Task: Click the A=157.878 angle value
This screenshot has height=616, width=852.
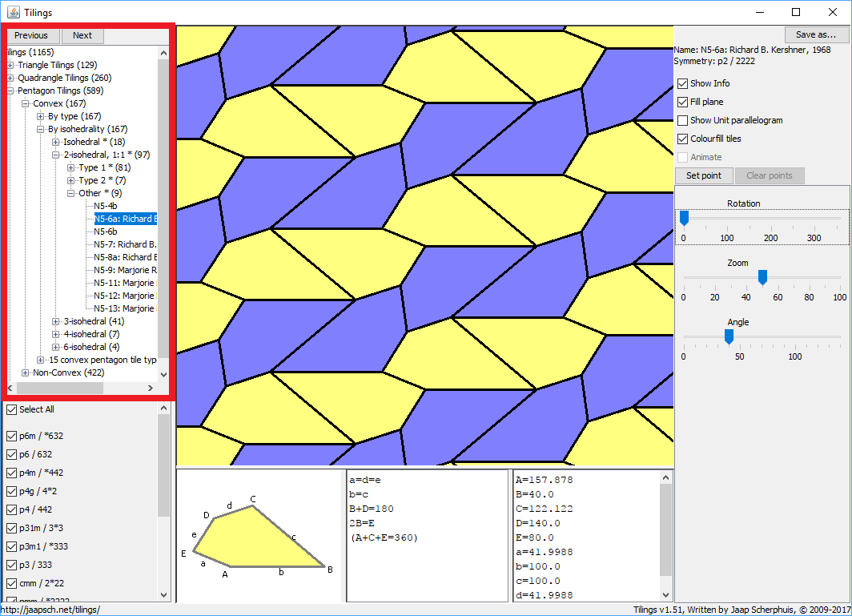Action: (x=544, y=480)
